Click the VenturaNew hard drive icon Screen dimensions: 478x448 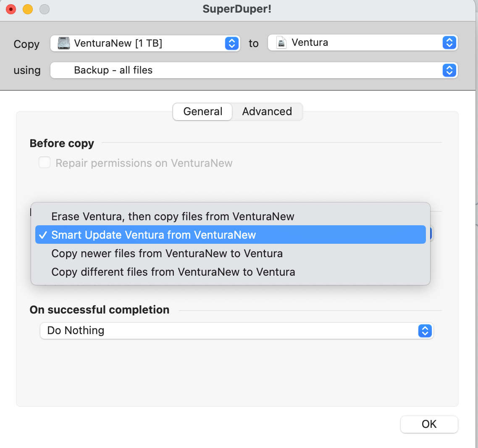(x=64, y=43)
